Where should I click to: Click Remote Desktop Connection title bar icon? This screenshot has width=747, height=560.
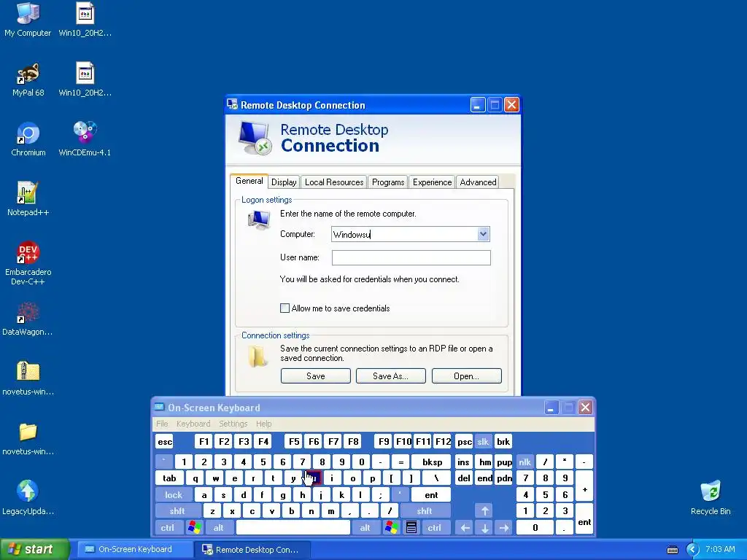tap(232, 104)
